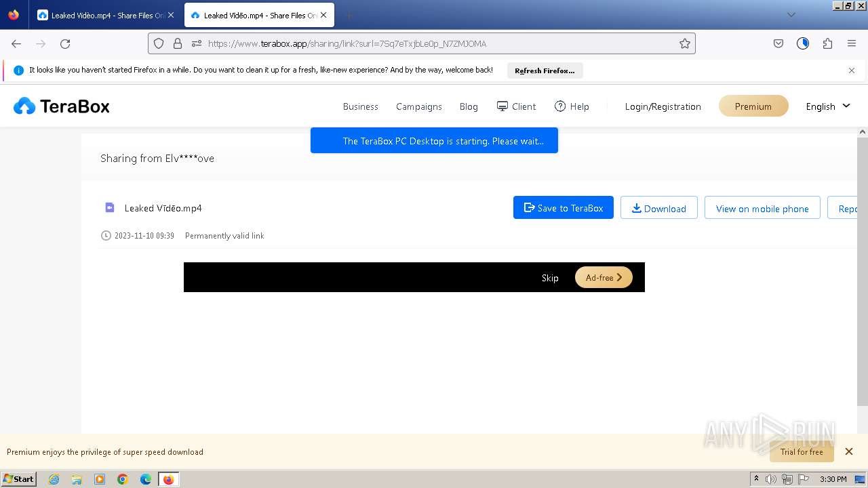
Task: Open TeraBox logo home link
Action: click(x=62, y=106)
